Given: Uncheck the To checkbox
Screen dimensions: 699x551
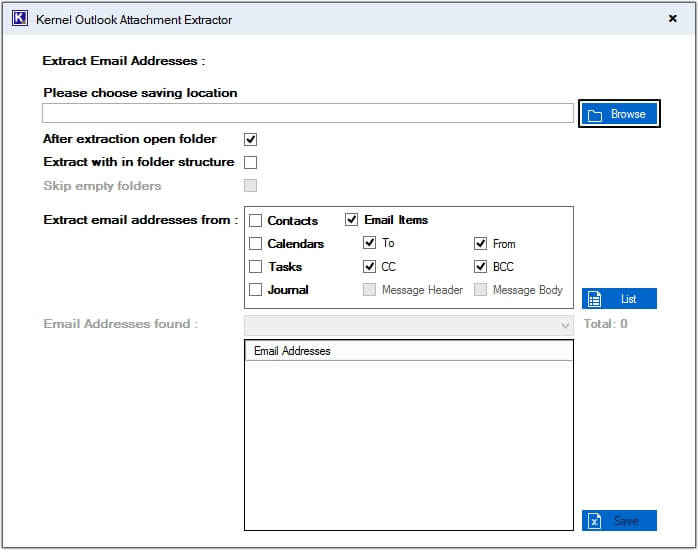Looking at the screenshot, I should pos(370,243).
